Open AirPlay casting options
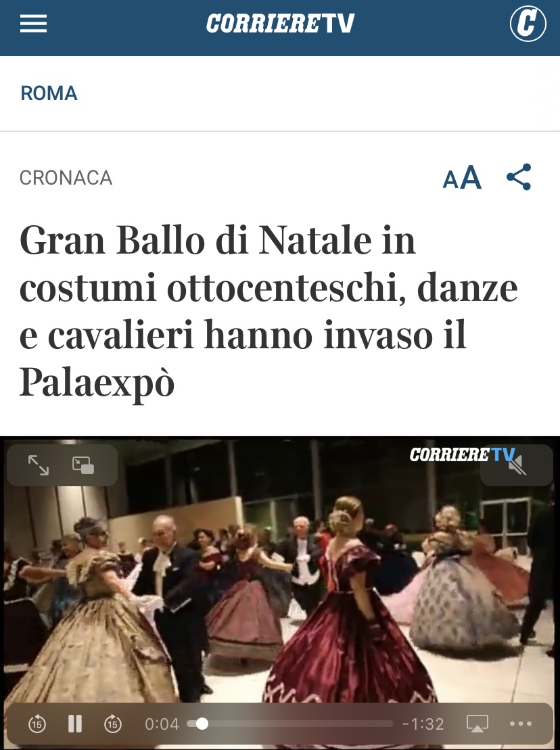 click(477, 724)
